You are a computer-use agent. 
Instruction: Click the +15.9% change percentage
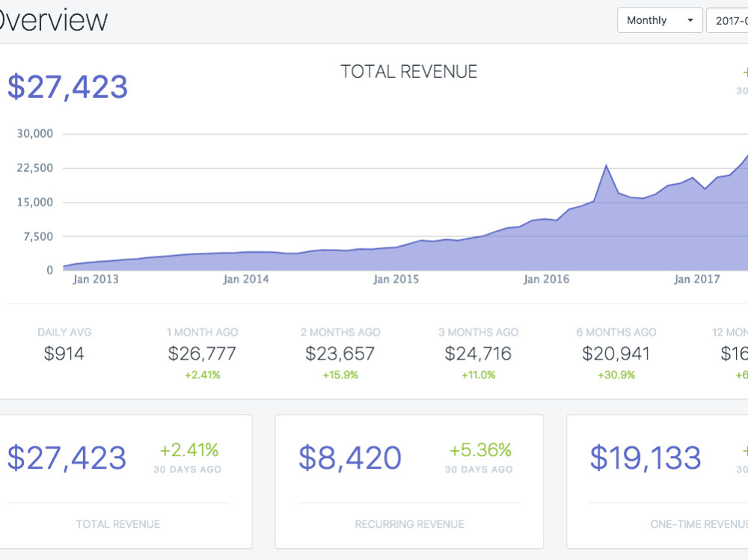(340, 375)
